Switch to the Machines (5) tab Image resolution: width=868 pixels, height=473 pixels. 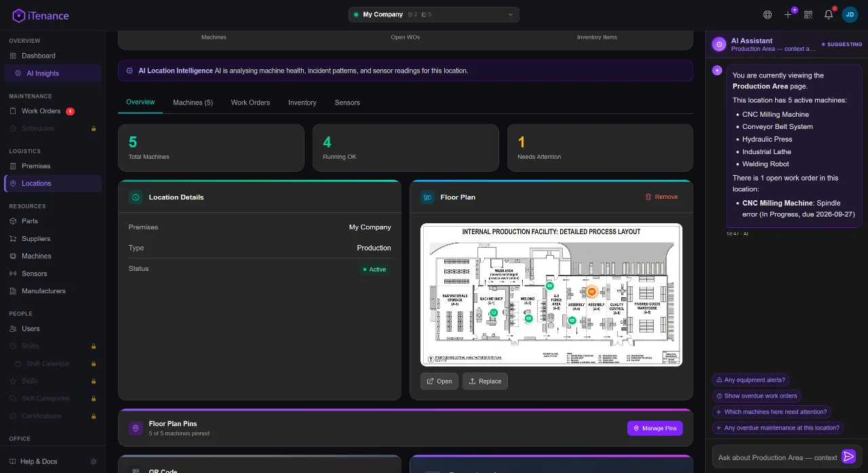(193, 102)
